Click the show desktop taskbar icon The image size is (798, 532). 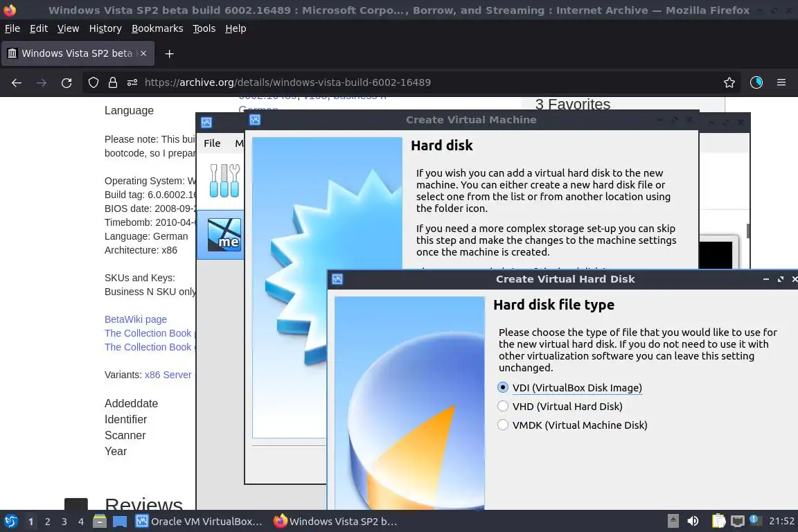click(x=120, y=522)
